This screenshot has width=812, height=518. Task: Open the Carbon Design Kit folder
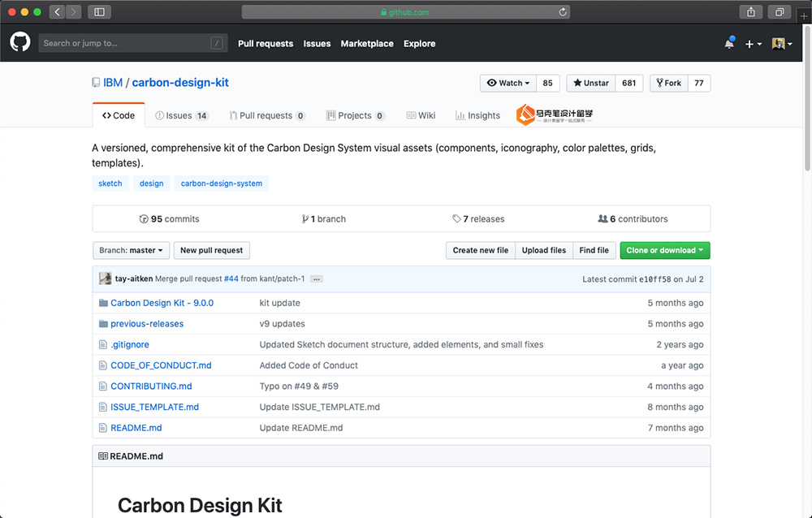(162, 303)
